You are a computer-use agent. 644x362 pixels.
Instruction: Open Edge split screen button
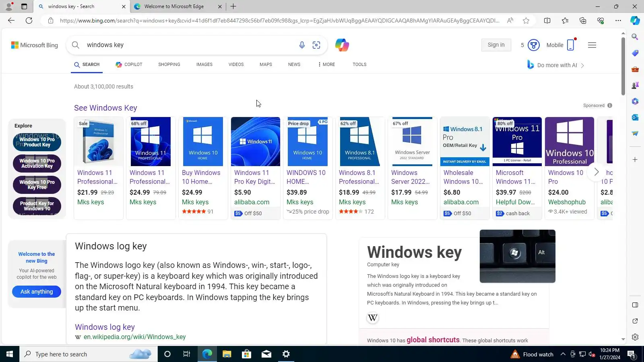[x=547, y=21]
